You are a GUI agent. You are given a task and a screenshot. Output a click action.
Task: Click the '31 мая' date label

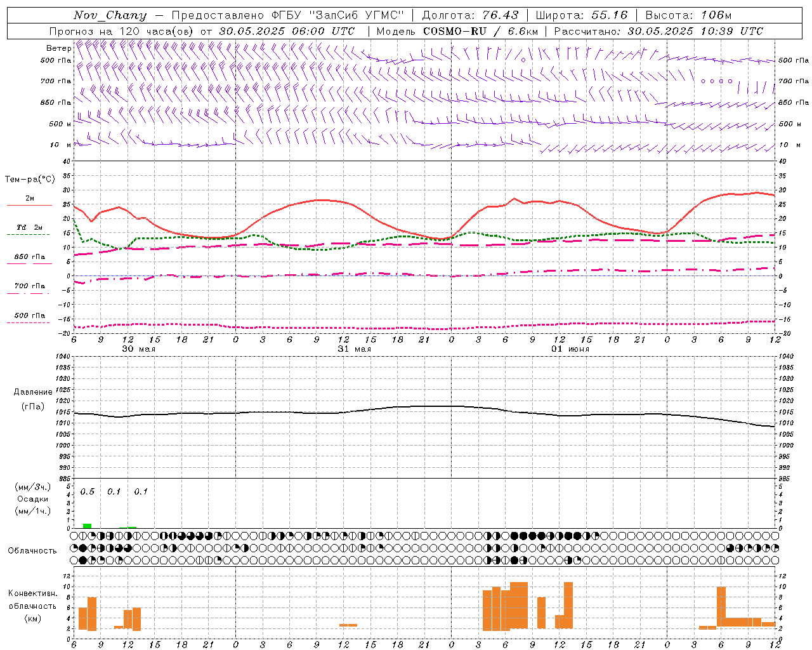(354, 349)
